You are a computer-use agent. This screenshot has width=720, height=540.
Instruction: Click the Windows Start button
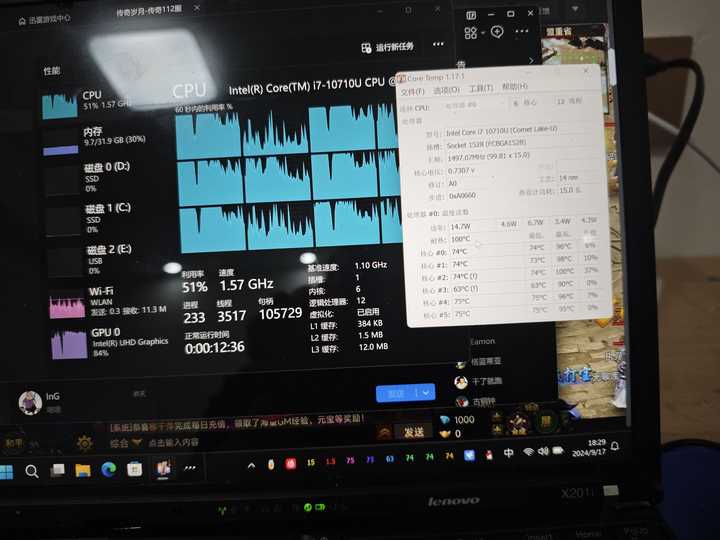6,472
